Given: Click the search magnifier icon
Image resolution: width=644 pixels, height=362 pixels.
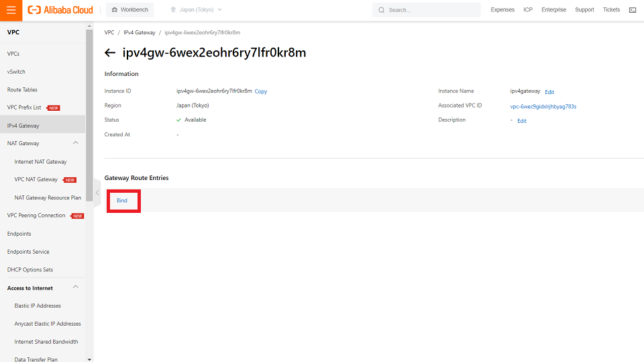Looking at the screenshot, I should (382, 10).
